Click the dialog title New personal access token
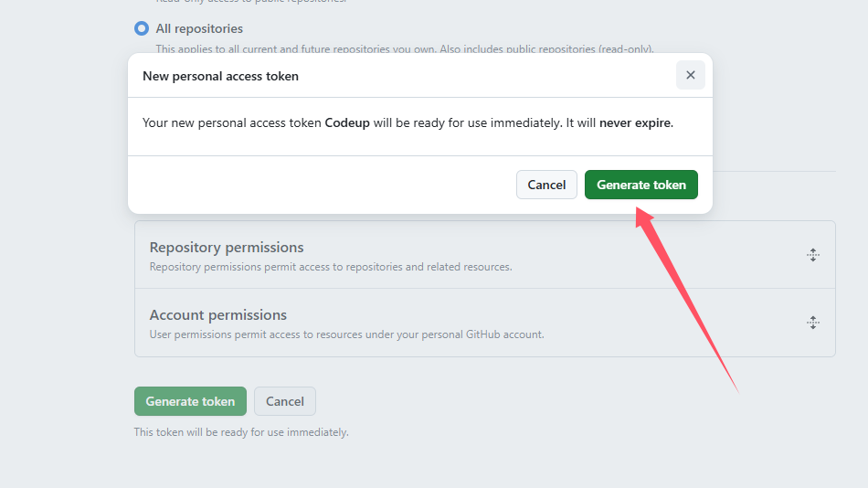 pyautogui.click(x=220, y=76)
